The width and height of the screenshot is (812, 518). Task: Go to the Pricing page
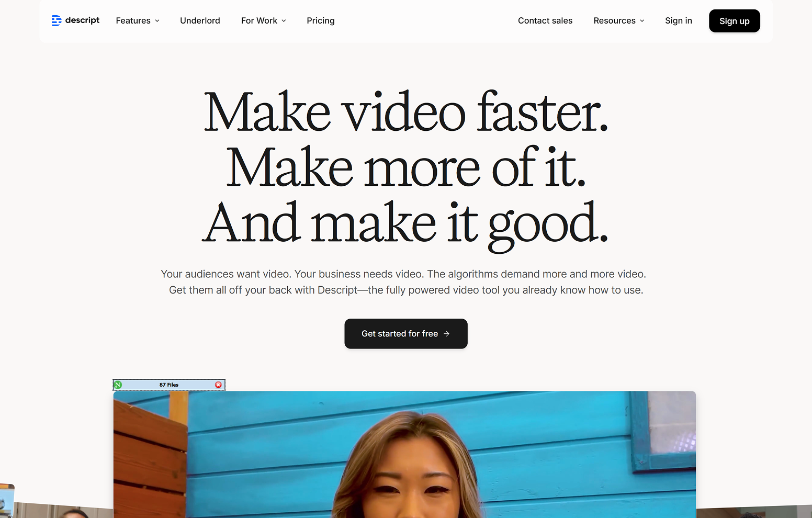click(321, 21)
